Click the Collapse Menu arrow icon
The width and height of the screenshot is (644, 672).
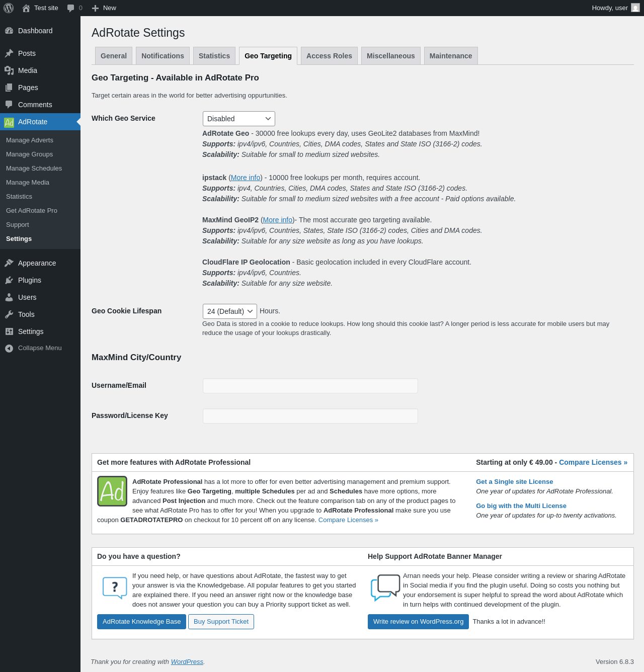[9, 348]
